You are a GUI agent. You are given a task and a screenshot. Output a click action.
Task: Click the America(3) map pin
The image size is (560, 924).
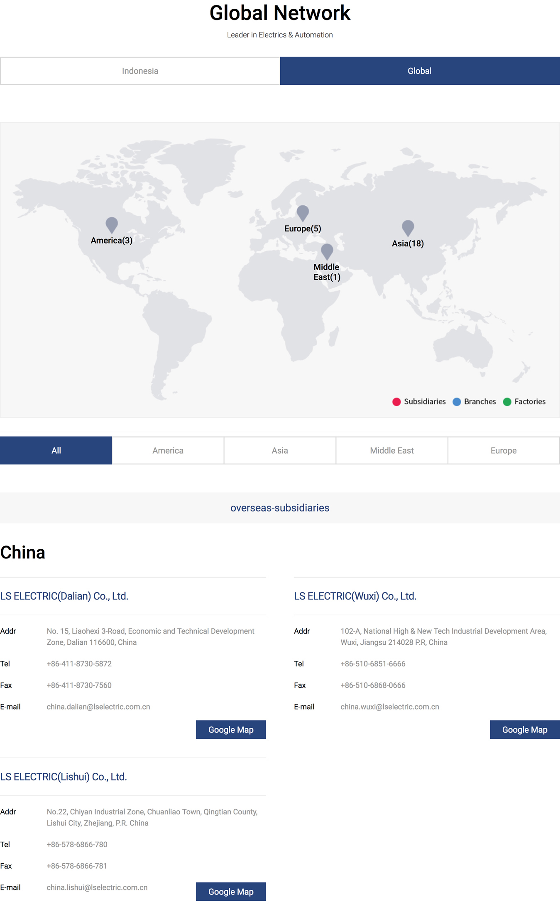tap(112, 225)
